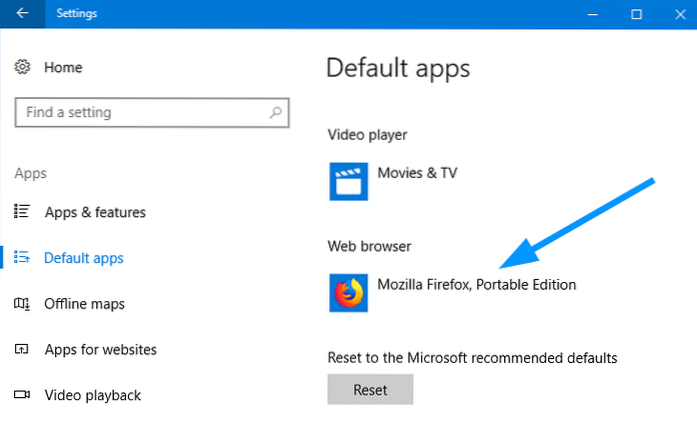Viewport: 697px width, 422px height.
Task: Click the Home gear icon
Action: click(x=22, y=67)
